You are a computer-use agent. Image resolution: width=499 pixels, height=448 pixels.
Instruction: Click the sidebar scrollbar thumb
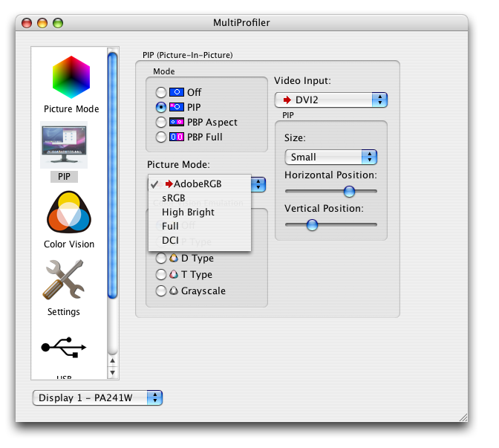[x=112, y=176]
